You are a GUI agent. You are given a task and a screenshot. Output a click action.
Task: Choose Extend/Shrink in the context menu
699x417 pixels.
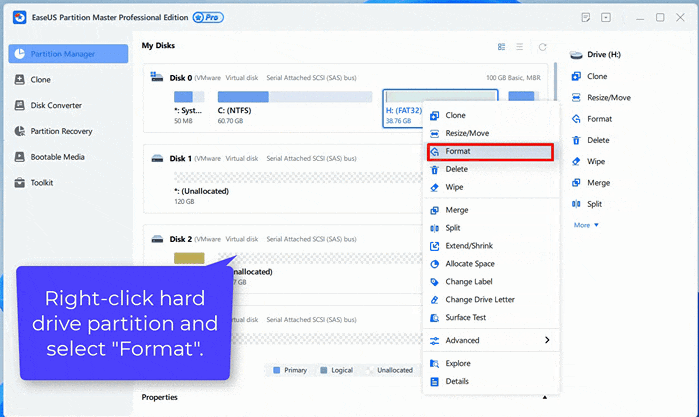[490, 246]
